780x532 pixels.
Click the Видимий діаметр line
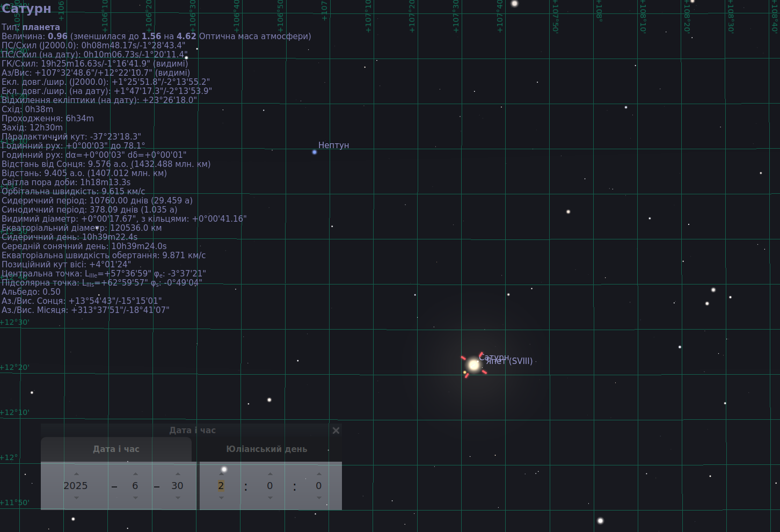124,219
